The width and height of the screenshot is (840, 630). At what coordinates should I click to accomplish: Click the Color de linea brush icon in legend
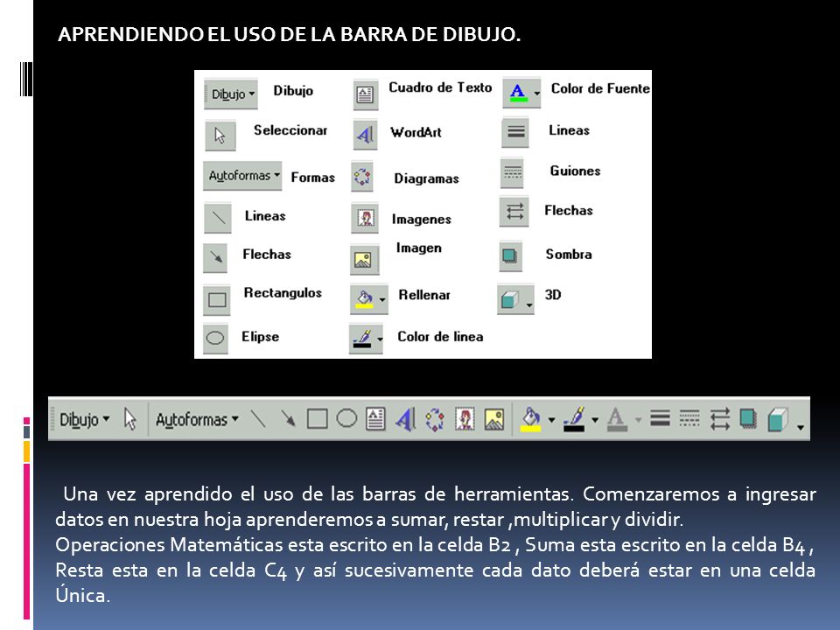point(362,339)
